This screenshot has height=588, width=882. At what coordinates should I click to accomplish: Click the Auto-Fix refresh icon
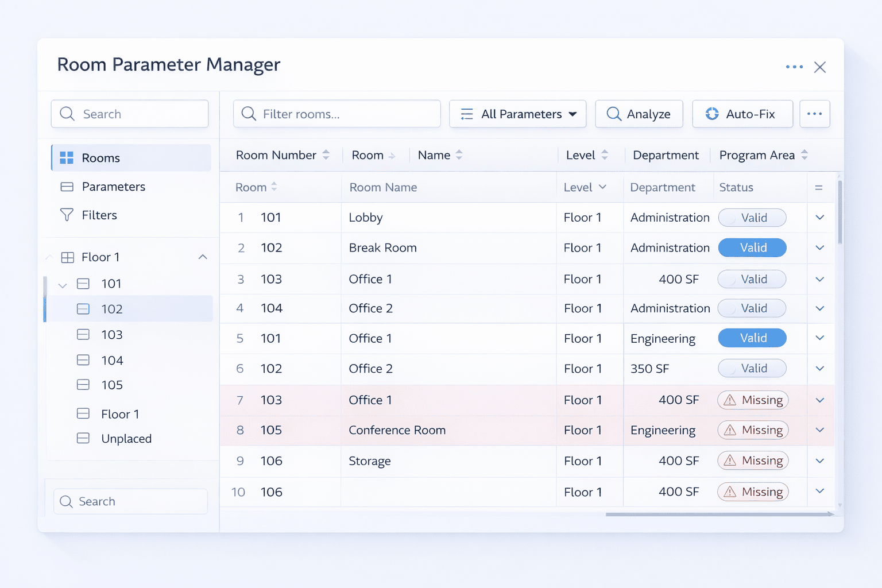(x=712, y=114)
